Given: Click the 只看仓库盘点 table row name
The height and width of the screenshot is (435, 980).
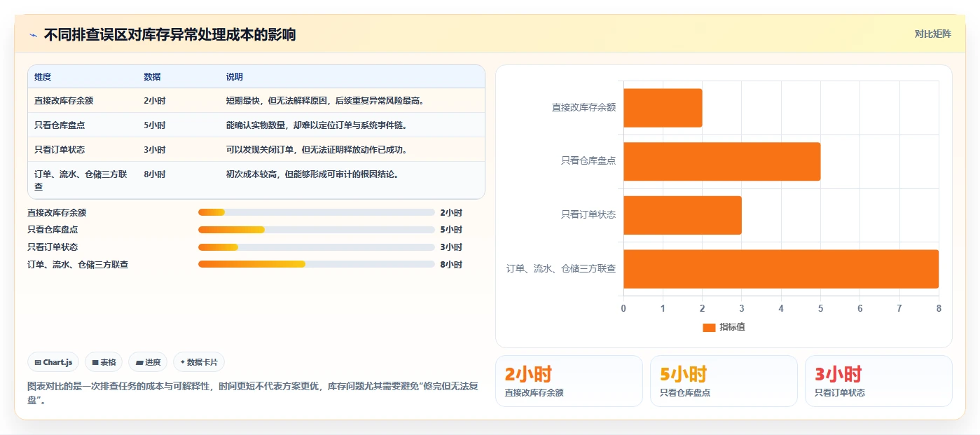Looking at the screenshot, I should 60,125.
